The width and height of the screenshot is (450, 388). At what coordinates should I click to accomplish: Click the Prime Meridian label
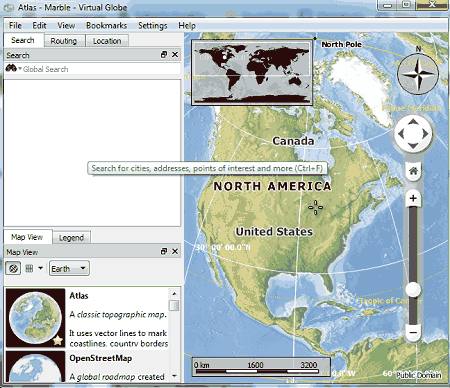point(411,108)
